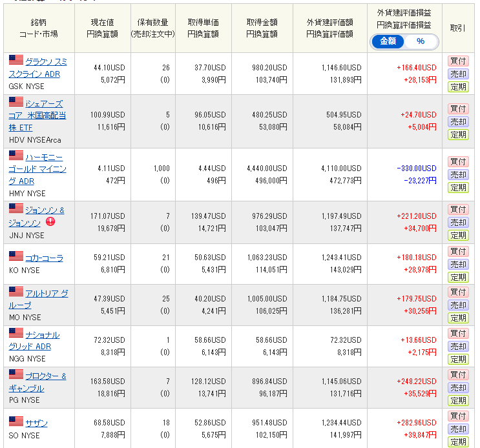Screen dimensions: 480x448
Task: Click 定期 button for MO
Action: pos(458,318)
